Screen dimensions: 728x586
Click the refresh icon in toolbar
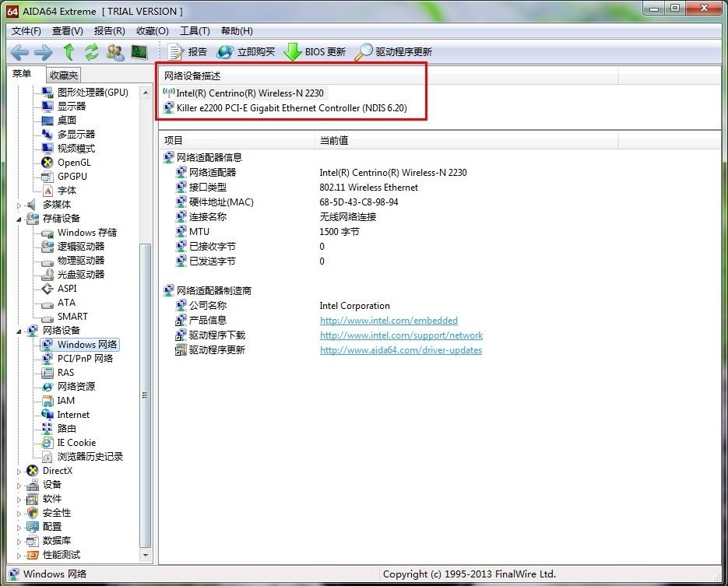[x=92, y=52]
